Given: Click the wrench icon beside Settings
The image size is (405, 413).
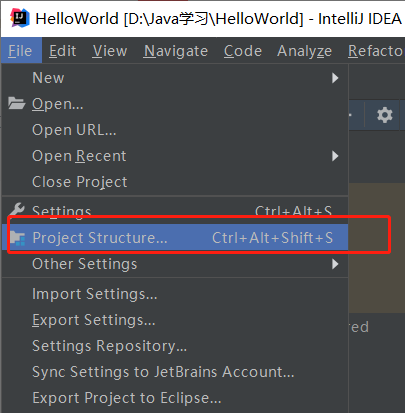Looking at the screenshot, I should pyautogui.click(x=17, y=210).
